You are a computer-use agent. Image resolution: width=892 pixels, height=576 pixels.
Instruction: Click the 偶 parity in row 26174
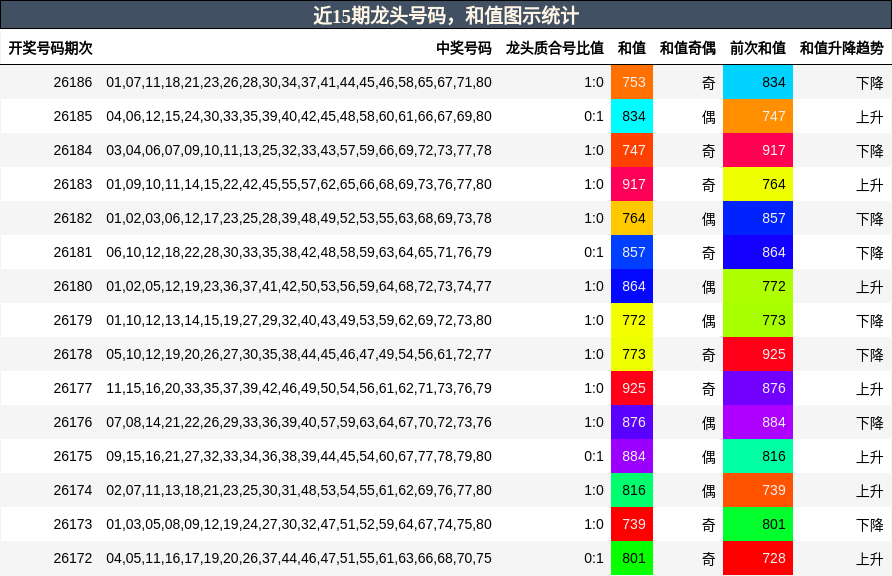(x=708, y=491)
